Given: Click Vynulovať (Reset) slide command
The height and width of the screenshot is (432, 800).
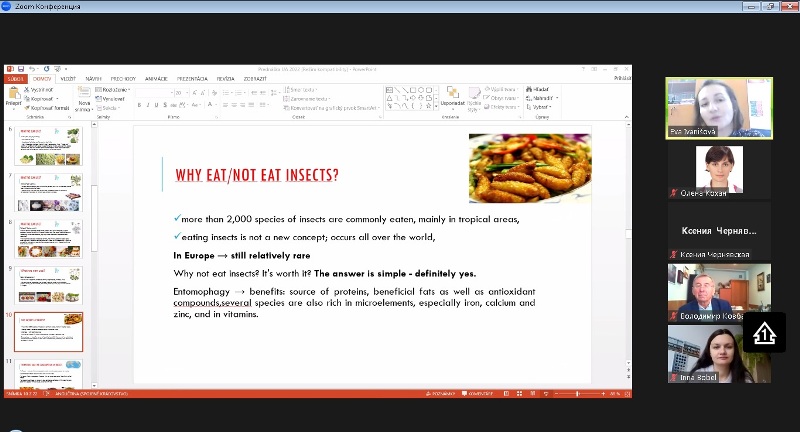Looking at the screenshot, I should pyautogui.click(x=110, y=99).
